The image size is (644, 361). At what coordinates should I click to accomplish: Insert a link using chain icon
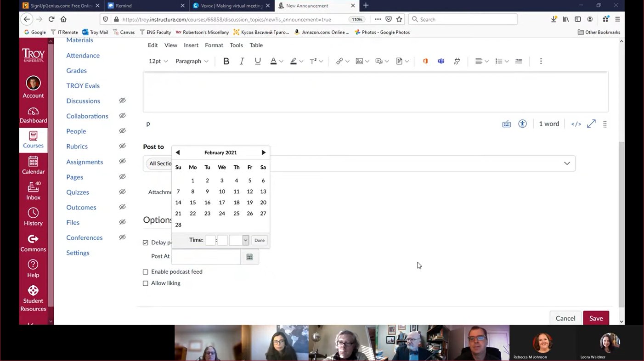point(339,61)
